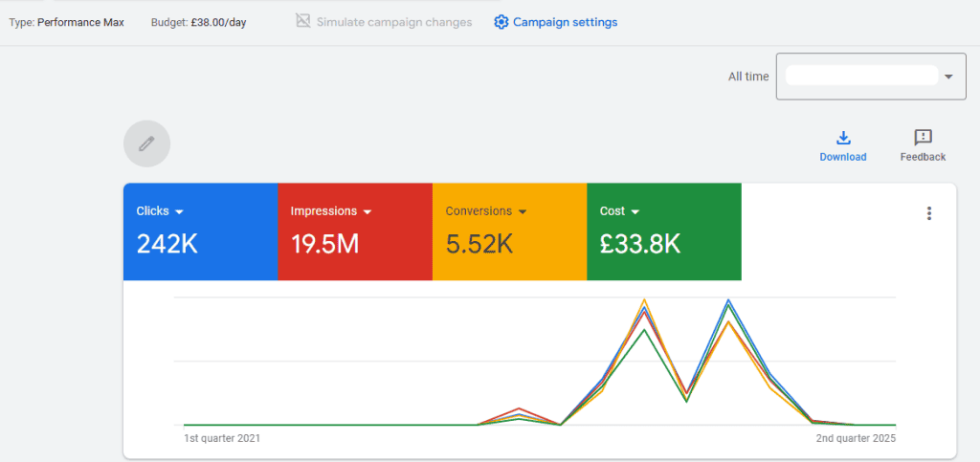This screenshot has height=462, width=980.
Task: Toggle the green Cost tile showing £33.8K
Action: tap(663, 243)
